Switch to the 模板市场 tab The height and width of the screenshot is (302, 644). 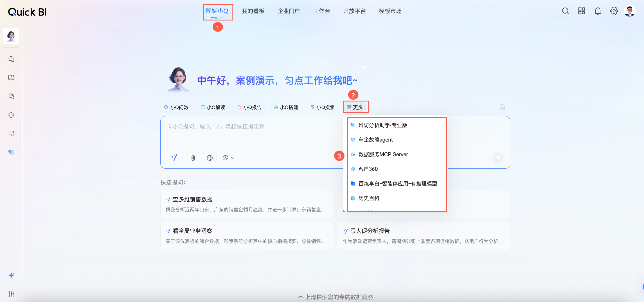point(390,11)
